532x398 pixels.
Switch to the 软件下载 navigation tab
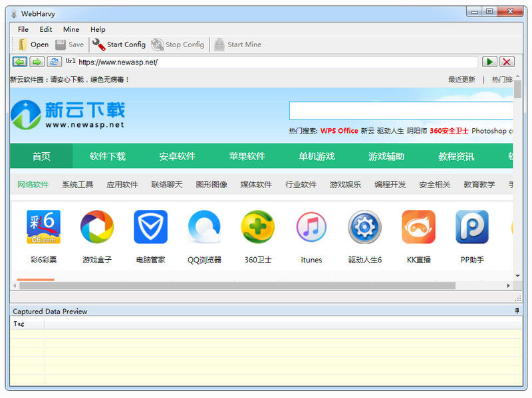[108, 157]
